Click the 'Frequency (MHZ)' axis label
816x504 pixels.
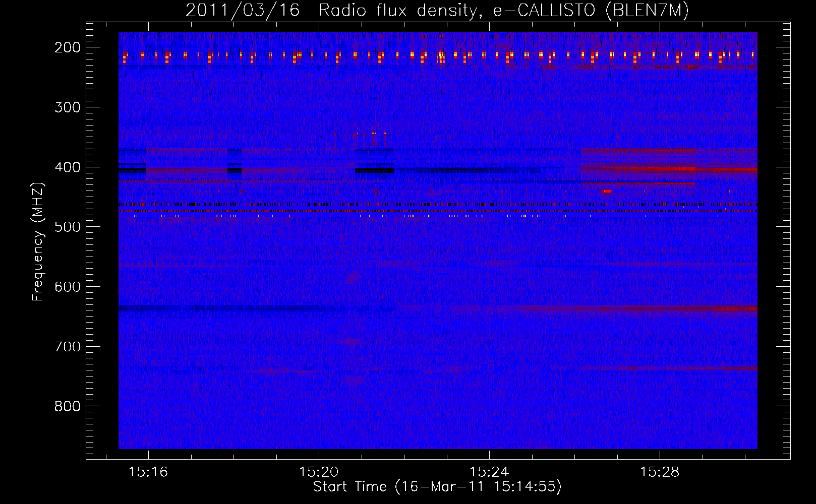38,241
